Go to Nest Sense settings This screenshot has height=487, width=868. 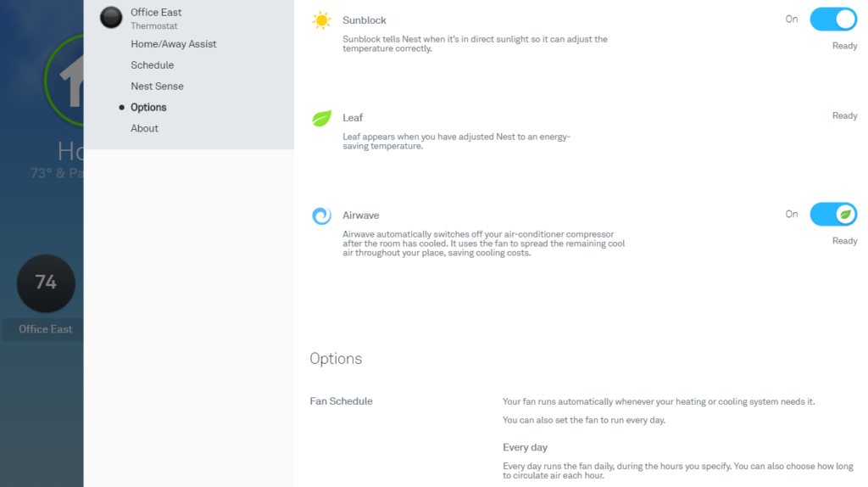point(157,87)
